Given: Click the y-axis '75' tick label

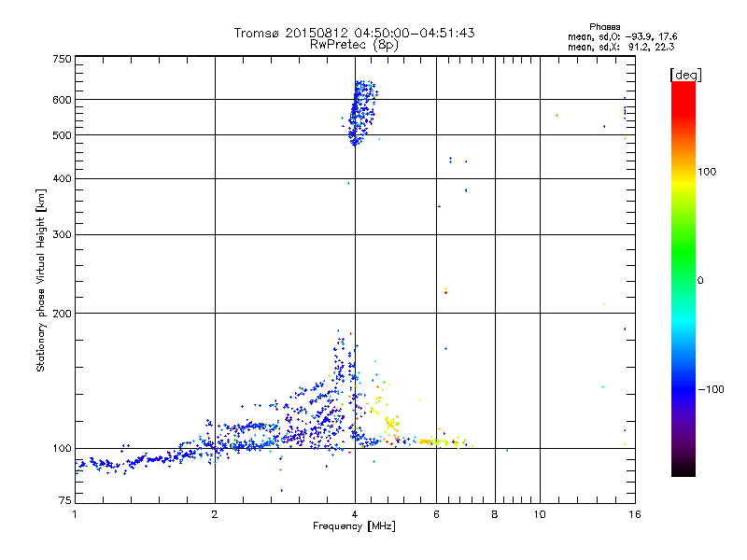Looking at the screenshot, I should [x=65, y=500].
